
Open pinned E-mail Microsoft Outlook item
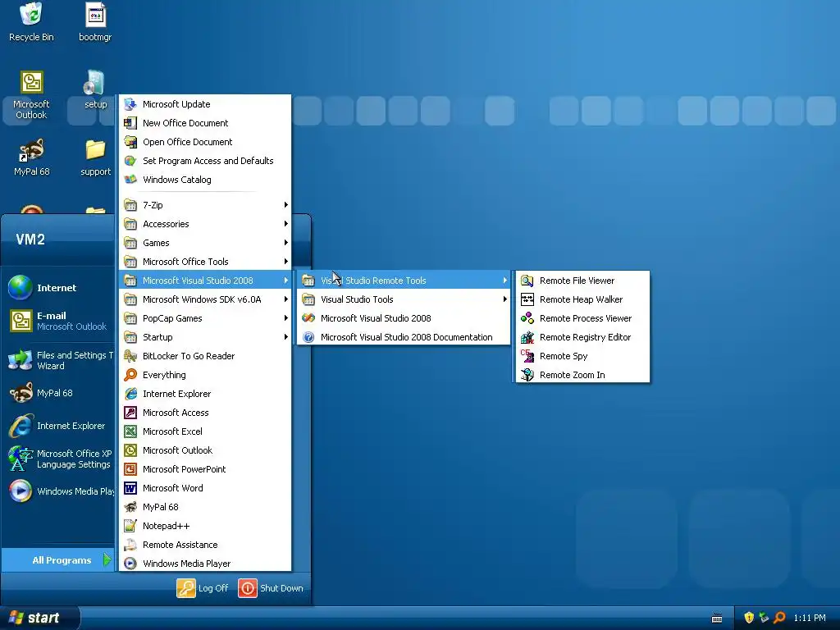[x=58, y=321]
